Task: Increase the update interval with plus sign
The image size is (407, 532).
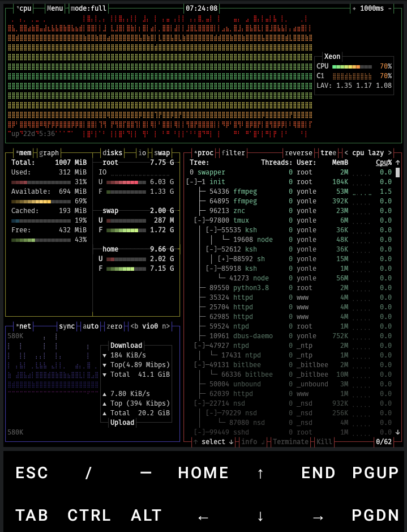Action: click(x=354, y=8)
